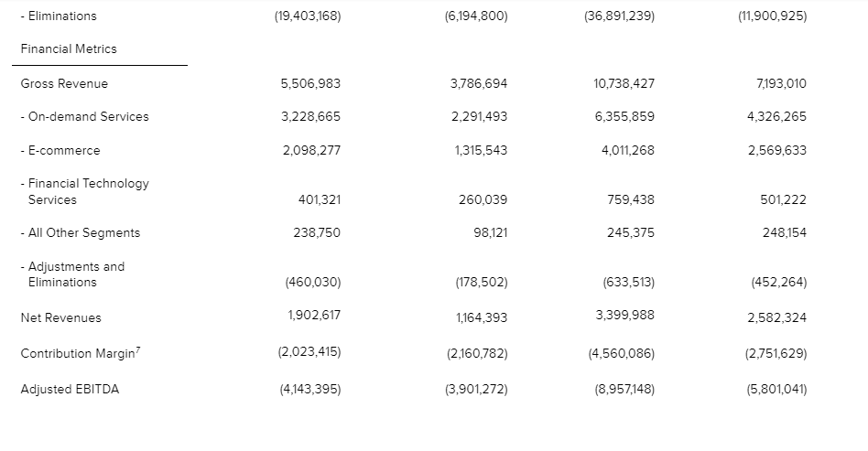Select Contribution Margin value (2,160,782)
The height and width of the screenshot is (451, 868).
coord(477,354)
